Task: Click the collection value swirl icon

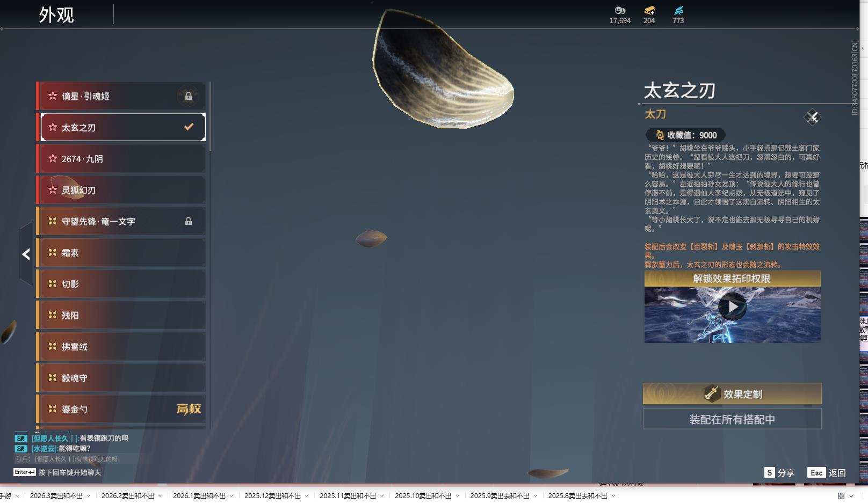Action: coord(660,135)
